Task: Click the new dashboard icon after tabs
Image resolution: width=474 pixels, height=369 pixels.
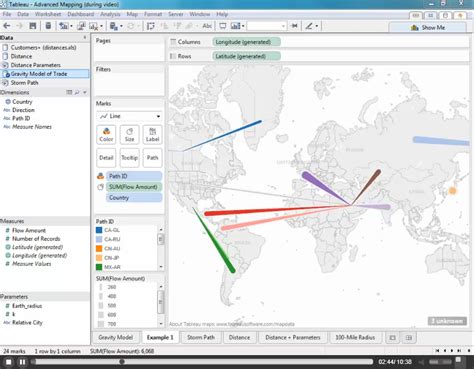Action: click(x=409, y=338)
